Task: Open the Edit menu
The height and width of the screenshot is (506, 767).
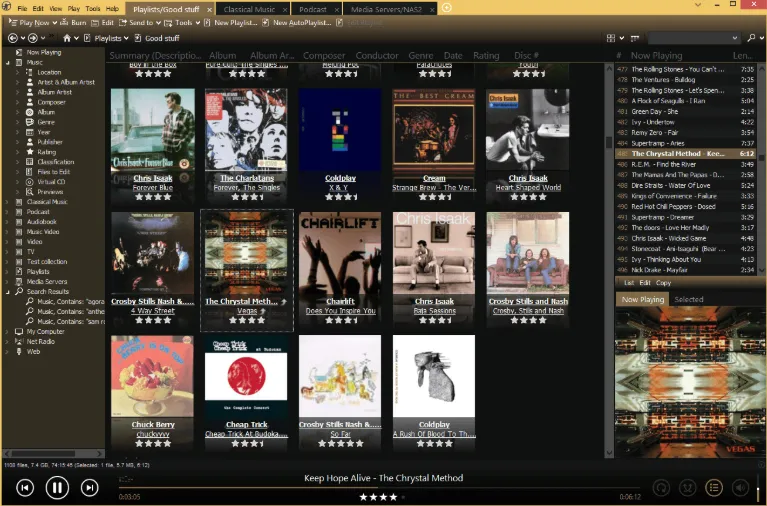Action: pos(38,8)
